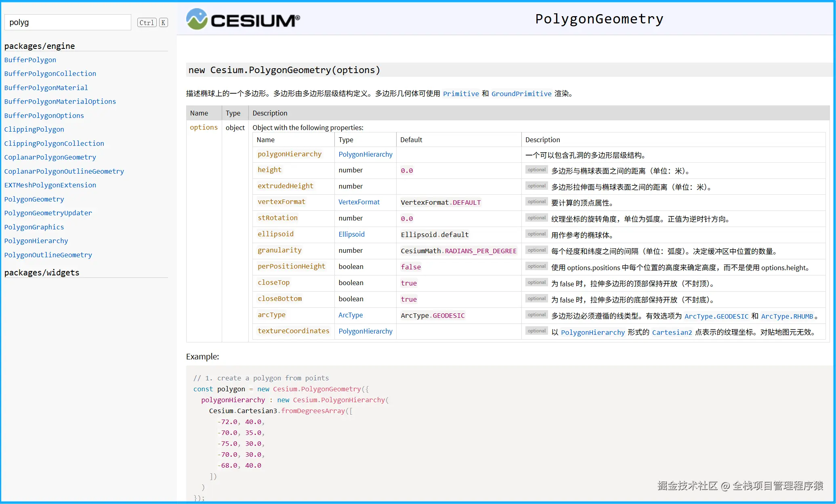Select PolygonGeometry in sidebar list
836x504 pixels.
(34, 199)
